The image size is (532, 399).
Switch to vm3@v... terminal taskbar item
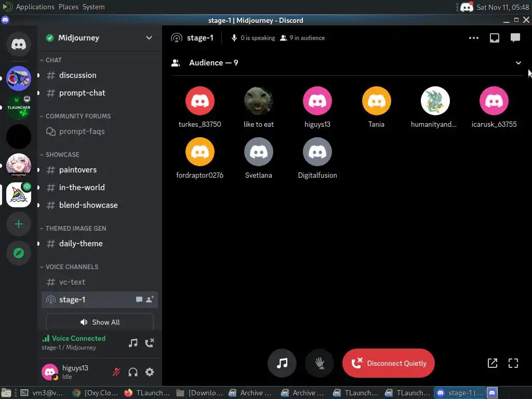pyautogui.click(x=42, y=393)
